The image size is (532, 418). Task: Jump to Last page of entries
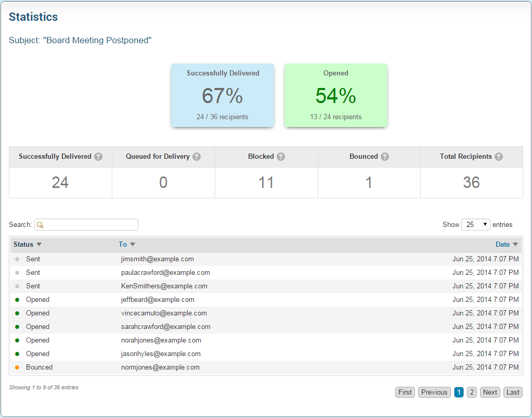point(513,392)
